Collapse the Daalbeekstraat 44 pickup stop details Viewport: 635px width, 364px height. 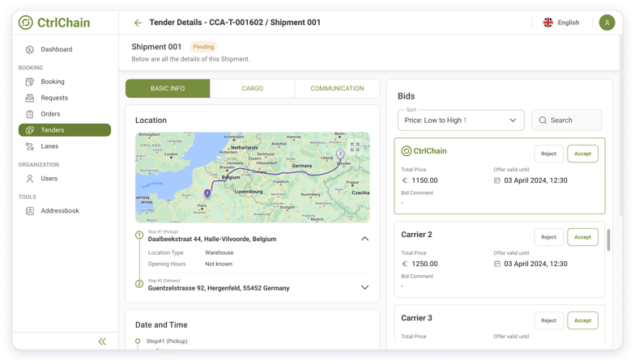click(364, 239)
